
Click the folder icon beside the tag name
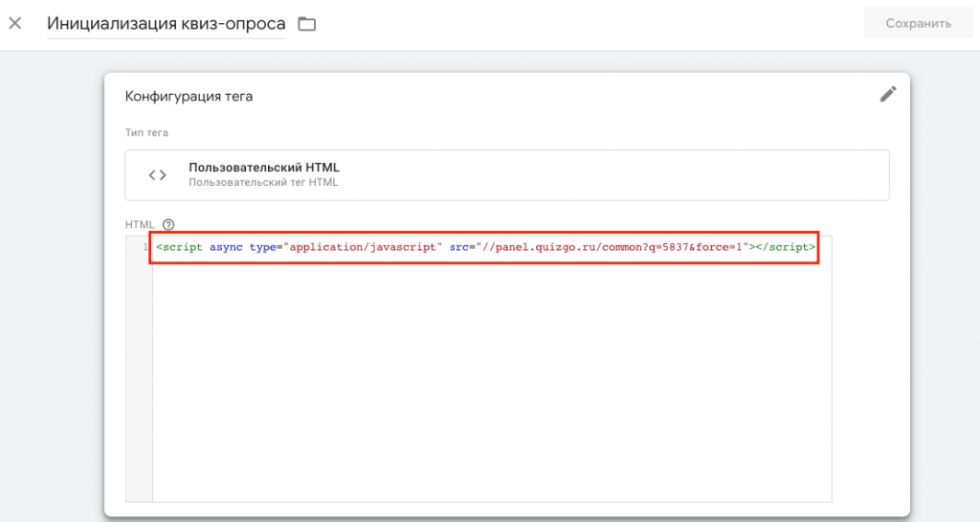point(307,24)
